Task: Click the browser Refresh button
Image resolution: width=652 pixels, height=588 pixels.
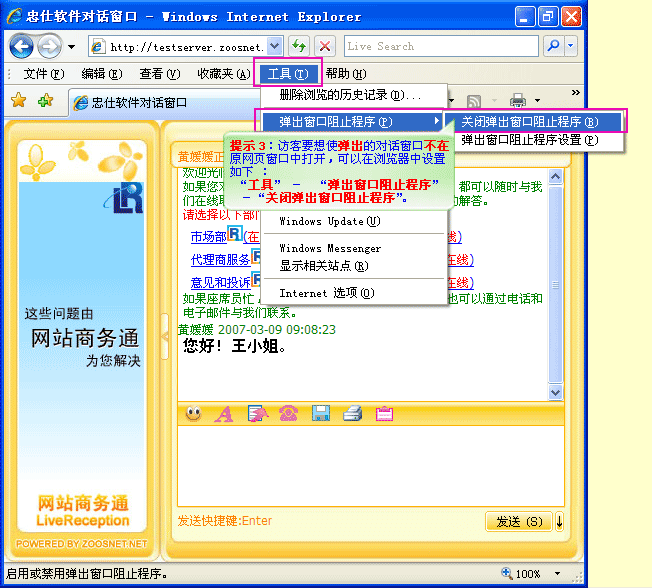Action: click(x=299, y=46)
